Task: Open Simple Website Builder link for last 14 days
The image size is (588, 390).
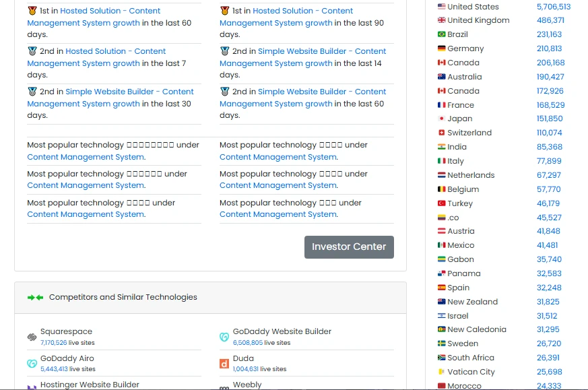Action: click(322, 51)
